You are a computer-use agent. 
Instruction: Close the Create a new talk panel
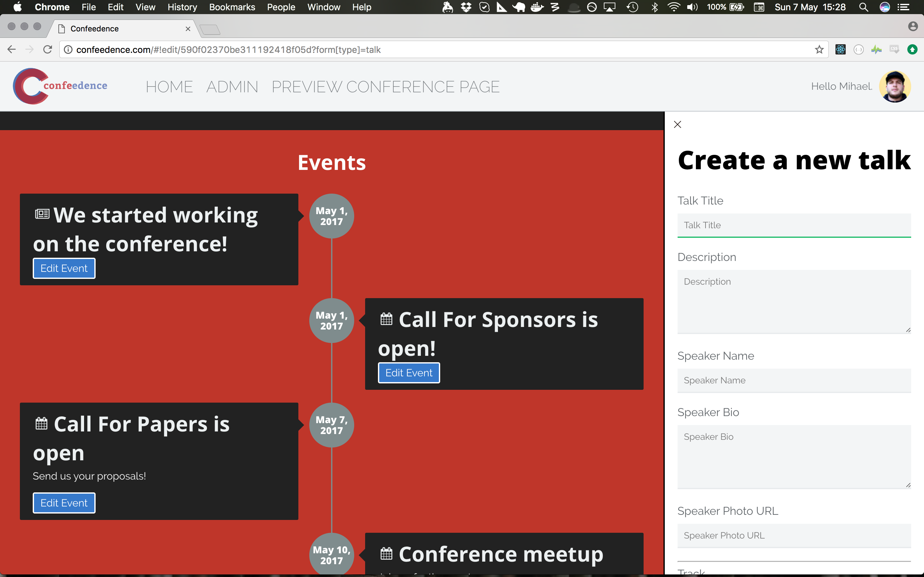pos(677,124)
